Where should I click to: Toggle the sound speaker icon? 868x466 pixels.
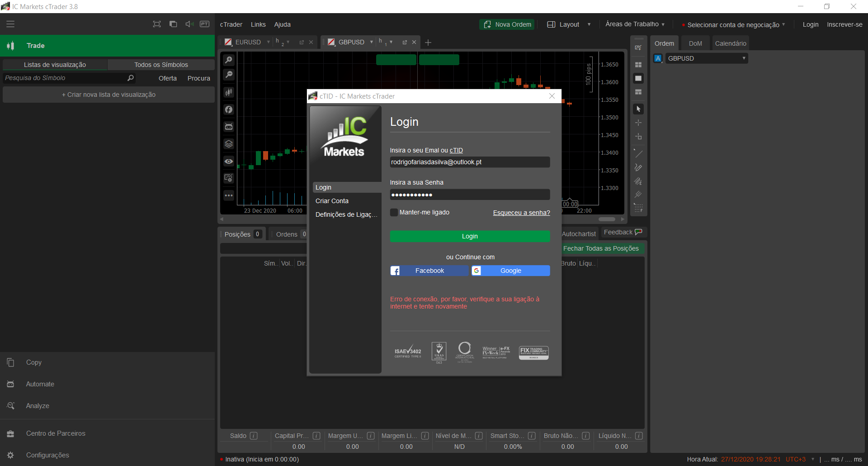point(189,24)
